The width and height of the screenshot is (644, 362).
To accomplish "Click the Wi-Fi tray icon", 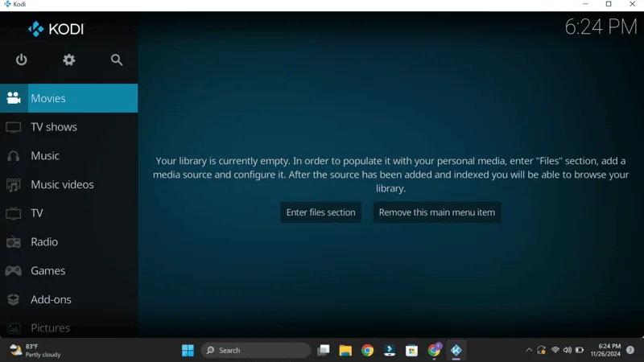I will coord(555,350).
